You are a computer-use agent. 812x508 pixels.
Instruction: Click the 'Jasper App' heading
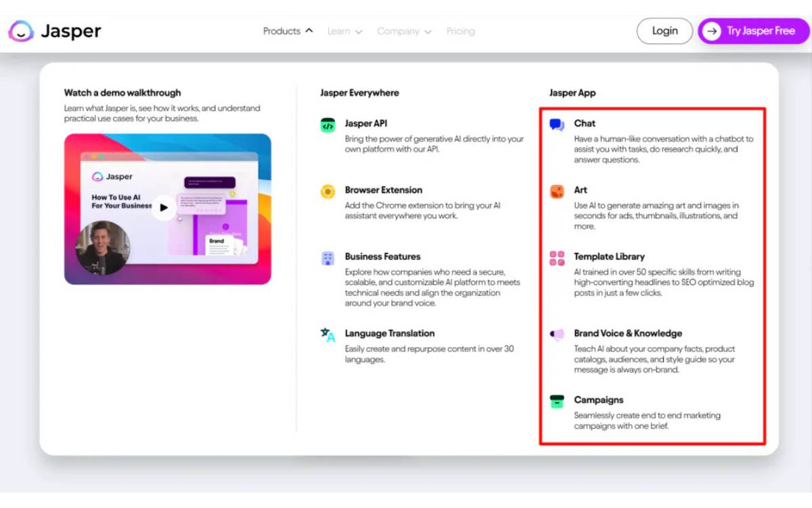pyautogui.click(x=572, y=93)
